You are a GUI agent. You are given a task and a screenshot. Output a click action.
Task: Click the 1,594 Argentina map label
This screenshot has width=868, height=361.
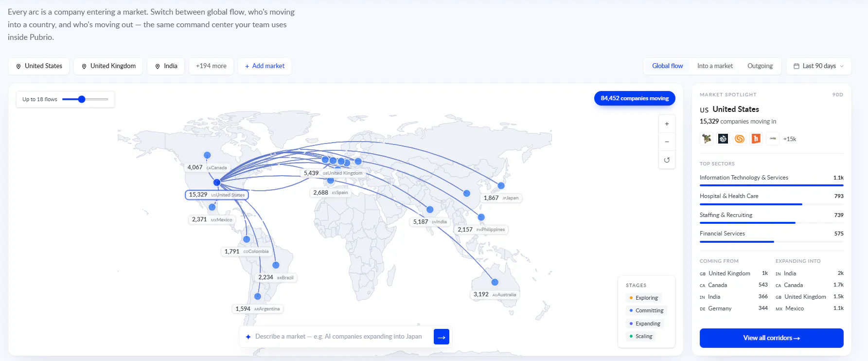point(258,309)
